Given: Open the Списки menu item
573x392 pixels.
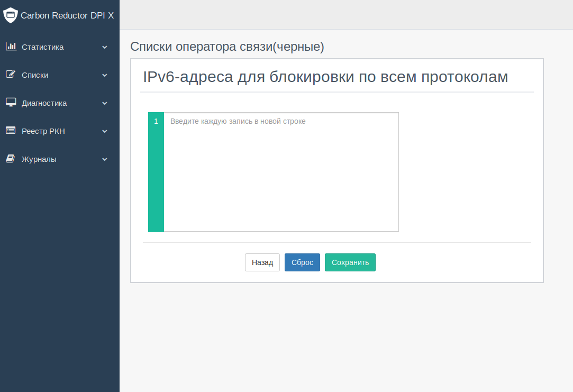Looking at the screenshot, I should pos(60,75).
